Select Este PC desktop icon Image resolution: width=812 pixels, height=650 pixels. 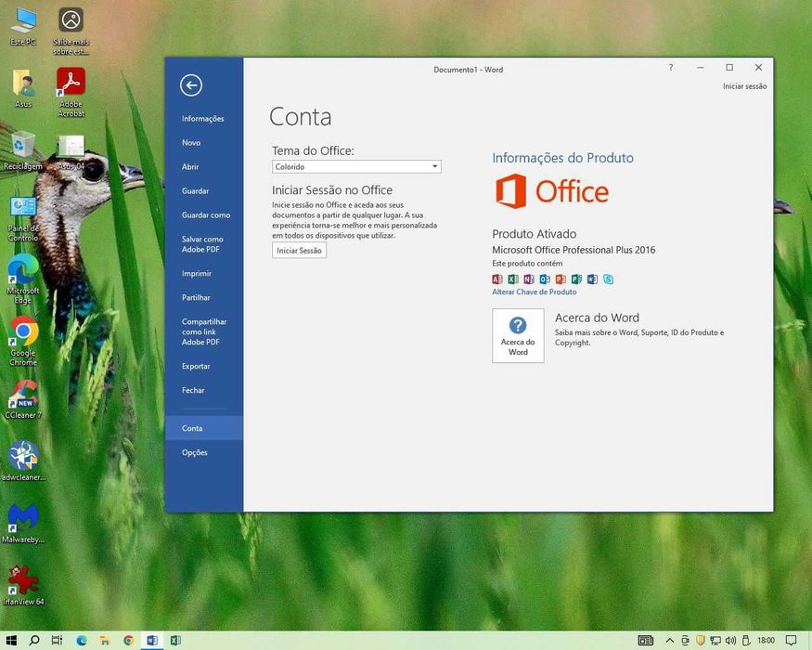tap(23, 26)
